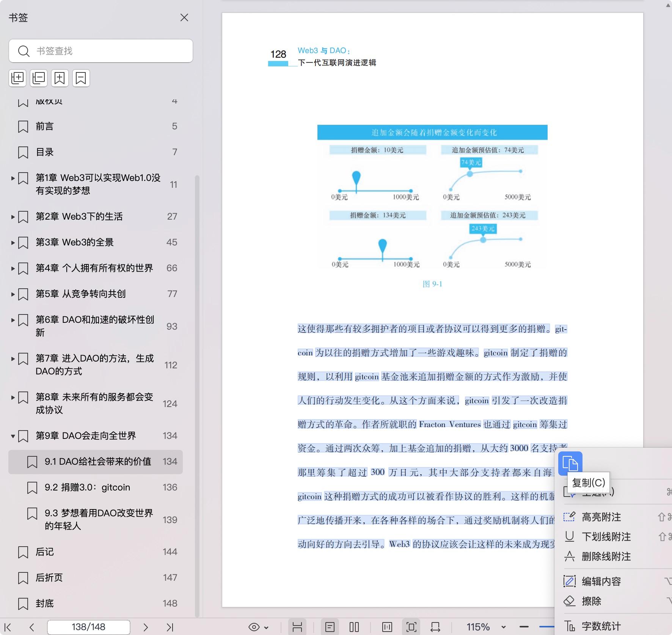The image size is (672, 635).
Task: Click the expand all bookmarks icon
Action: coord(17,78)
